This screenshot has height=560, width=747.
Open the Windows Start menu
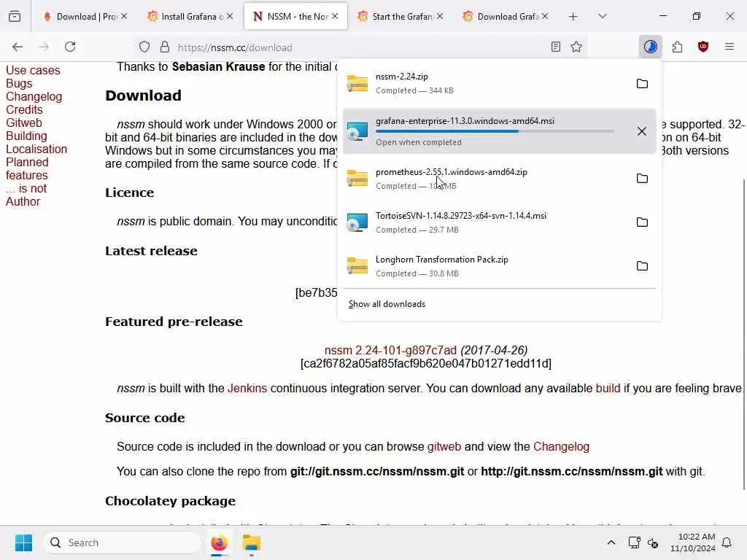23,542
